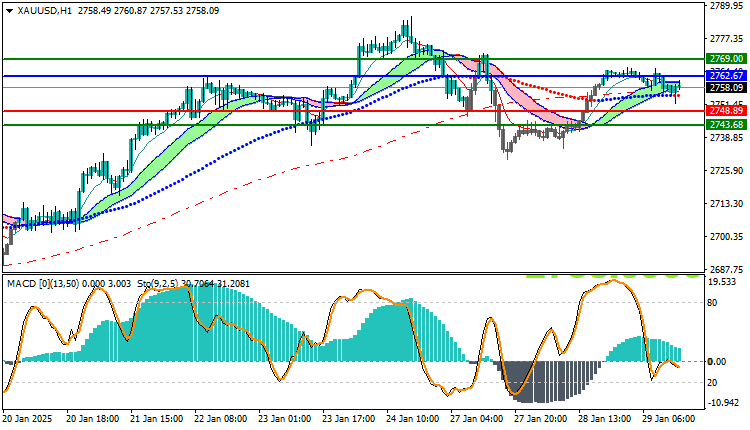The width and height of the screenshot is (750, 430).
Task: Click the 27 Jan 04:00 time axis label
Action: point(477,419)
